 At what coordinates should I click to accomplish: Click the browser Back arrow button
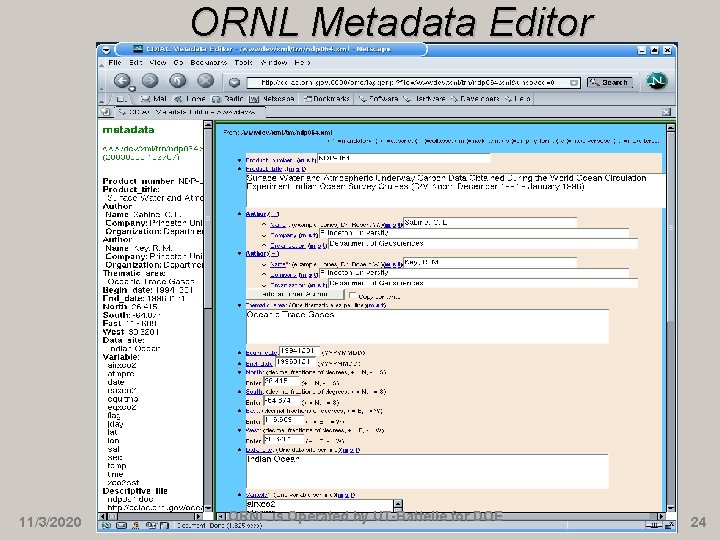[122, 81]
